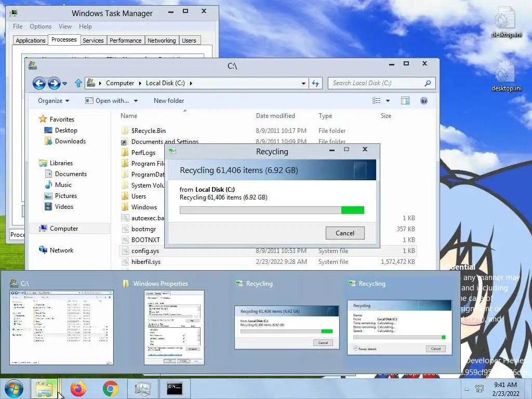
Task: Toggle the preview pane icon
Action: 405,101
